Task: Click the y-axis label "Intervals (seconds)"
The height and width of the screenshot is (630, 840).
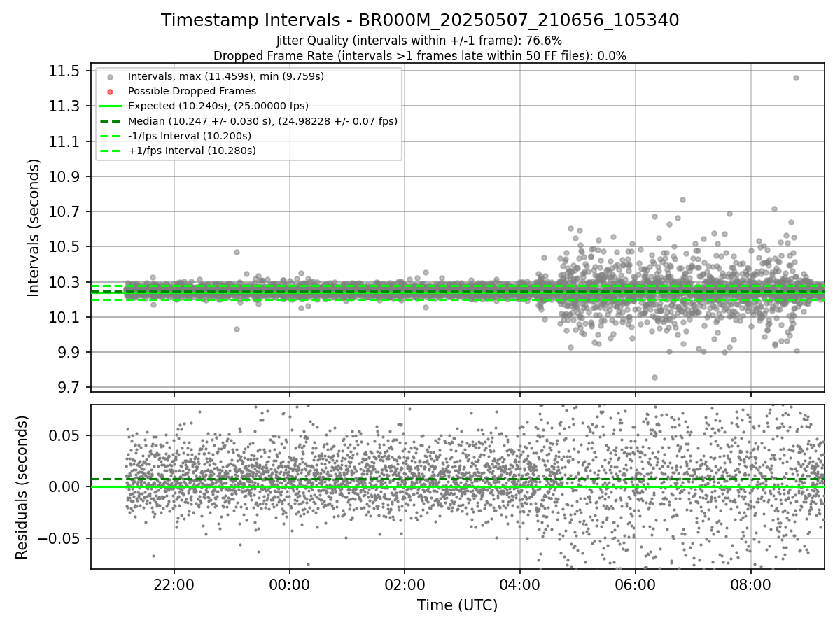Action: [34, 227]
